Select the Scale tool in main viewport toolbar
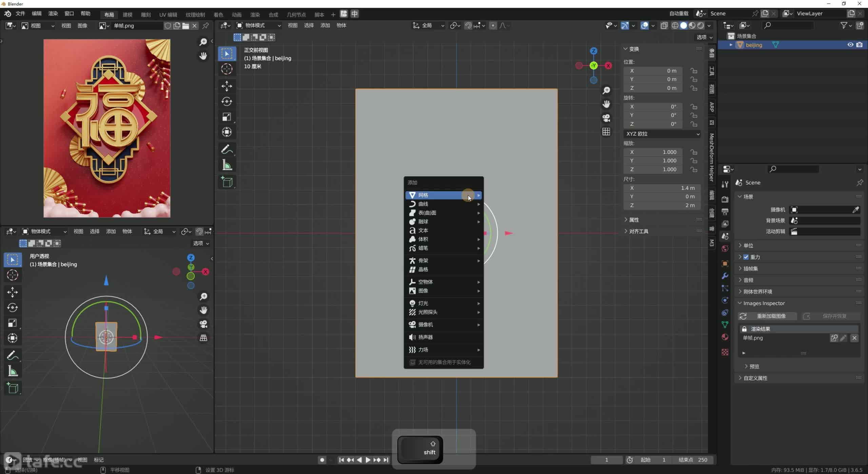The image size is (868, 474). point(227,117)
